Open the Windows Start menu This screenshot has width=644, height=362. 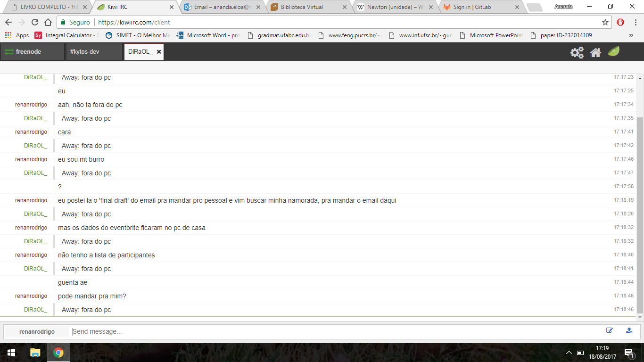[x=11, y=353]
